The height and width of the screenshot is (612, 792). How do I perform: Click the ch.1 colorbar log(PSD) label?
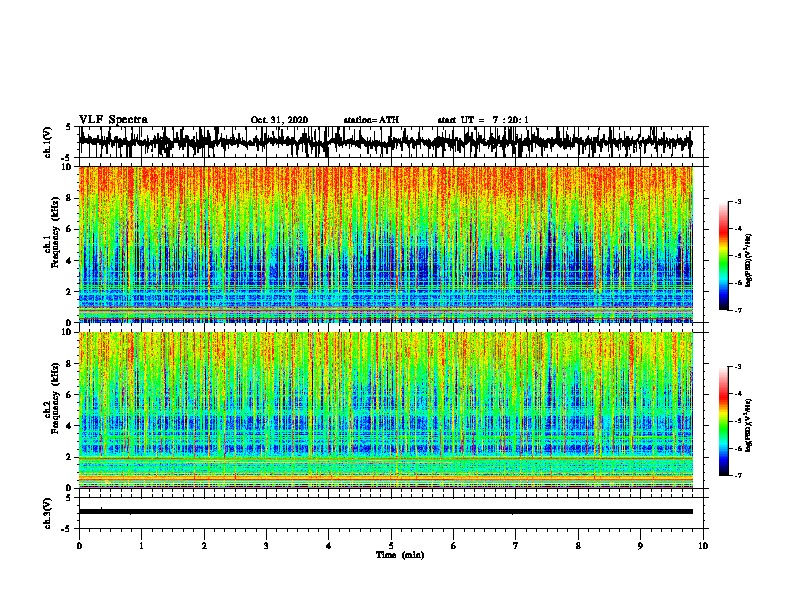click(x=749, y=261)
